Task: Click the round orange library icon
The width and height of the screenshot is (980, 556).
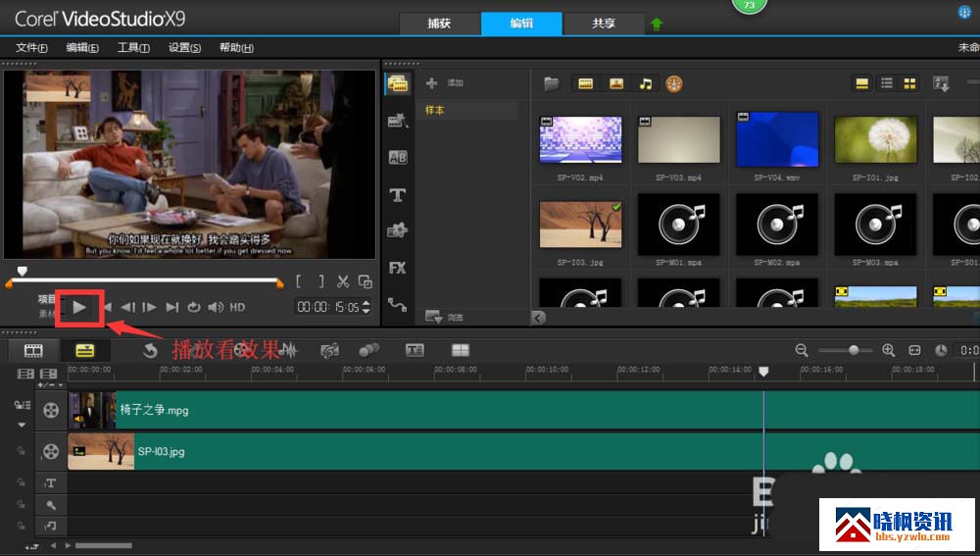Action: (x=674, y=83)
